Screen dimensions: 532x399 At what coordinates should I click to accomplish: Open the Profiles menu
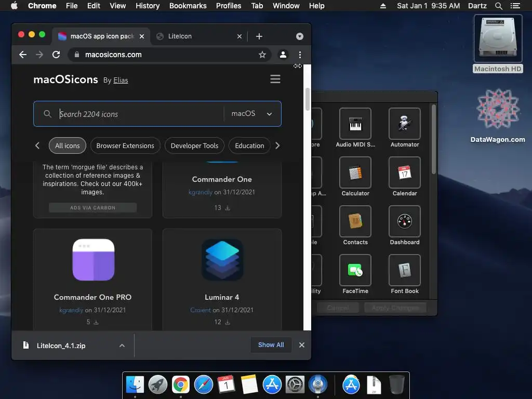tap(229, 6)
